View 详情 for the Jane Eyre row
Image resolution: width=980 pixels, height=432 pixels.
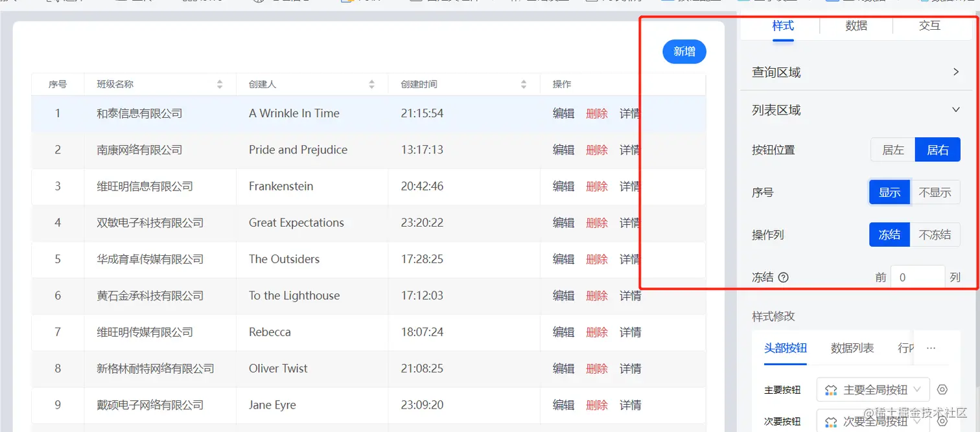click(630, 405)
